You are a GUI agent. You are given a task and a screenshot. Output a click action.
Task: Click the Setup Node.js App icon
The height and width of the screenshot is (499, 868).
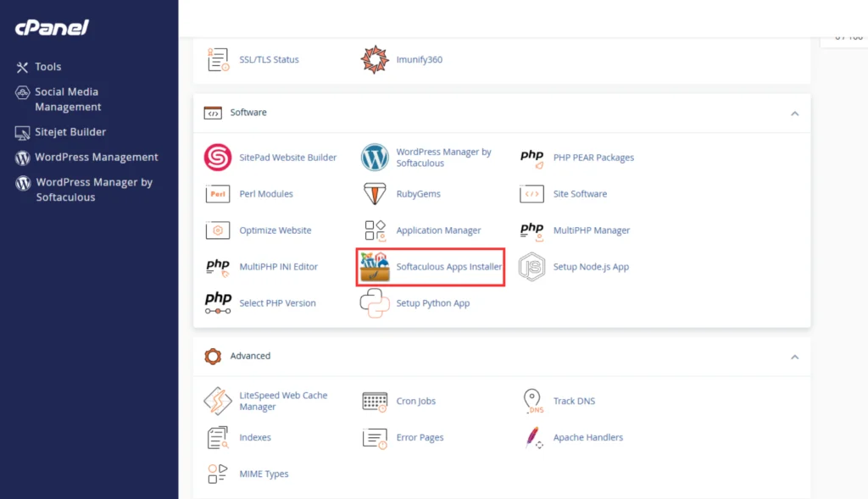coord(531,267)
